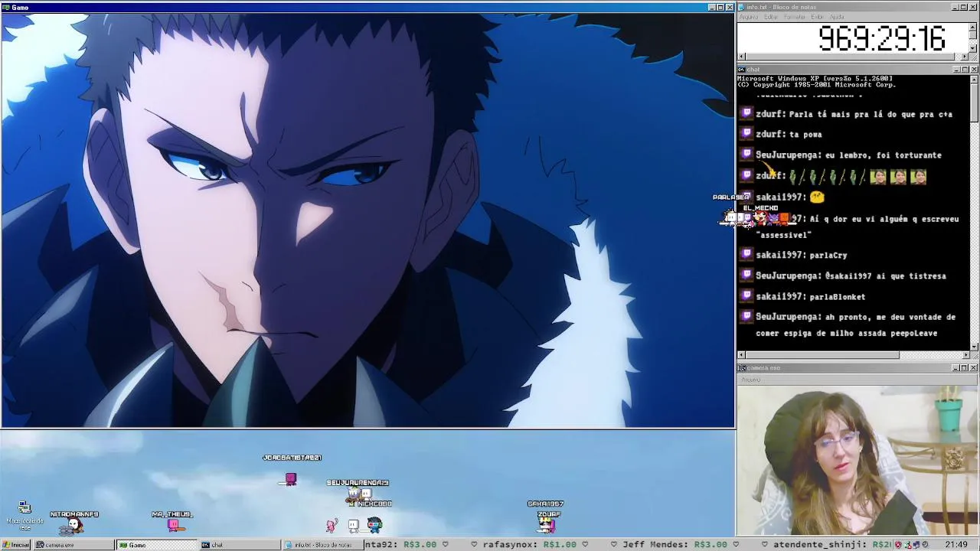Click Twitch badge beside 'Parla tá mais pra lá' message
Viewport: 980px width, 551px height.
pos(747,114)
